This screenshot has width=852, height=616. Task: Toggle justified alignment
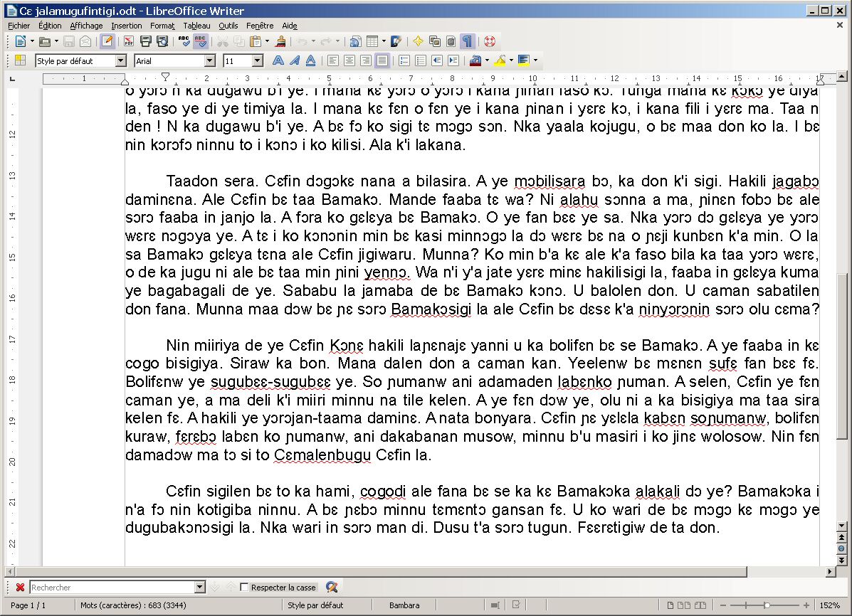coord(382,60)
